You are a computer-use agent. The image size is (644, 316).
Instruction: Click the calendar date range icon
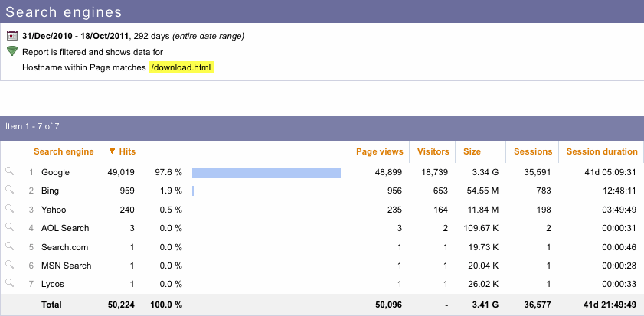coord(12,36)
